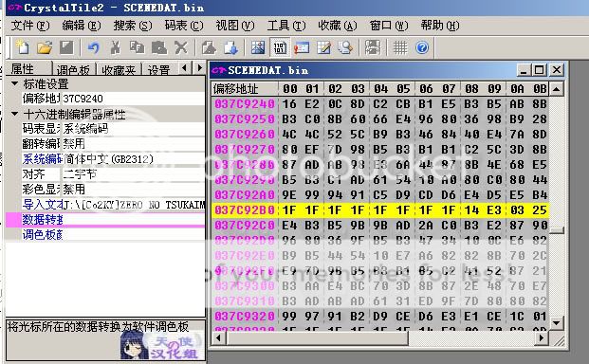The height and width of the screenshot is (364, 589).
Task: Open the 工具(T) menu
Action: point(286,26)
